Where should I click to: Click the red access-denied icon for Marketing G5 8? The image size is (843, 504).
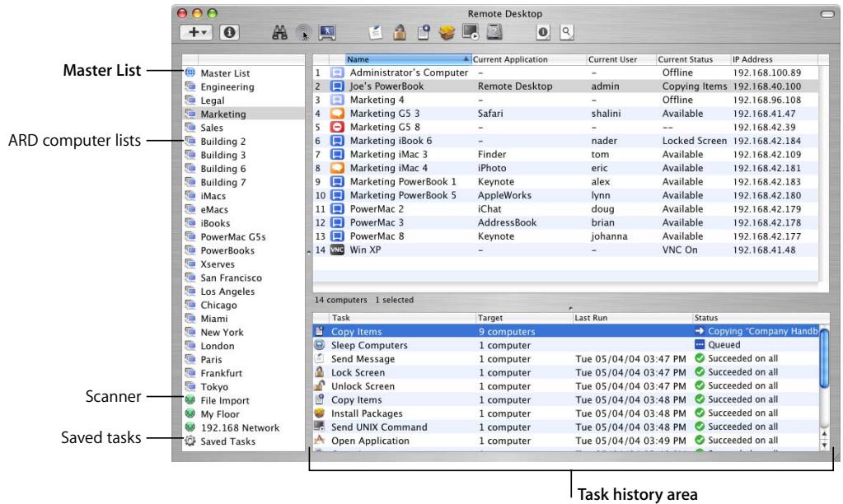(337, 128)
